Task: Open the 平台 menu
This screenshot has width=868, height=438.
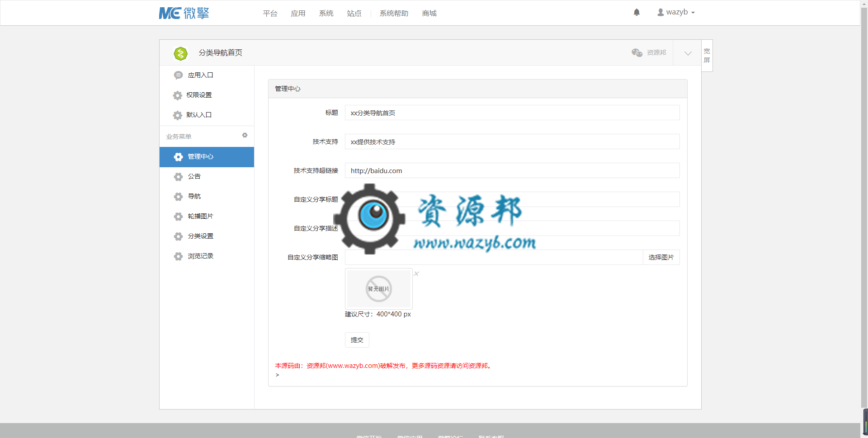Action: pos(270,14)
